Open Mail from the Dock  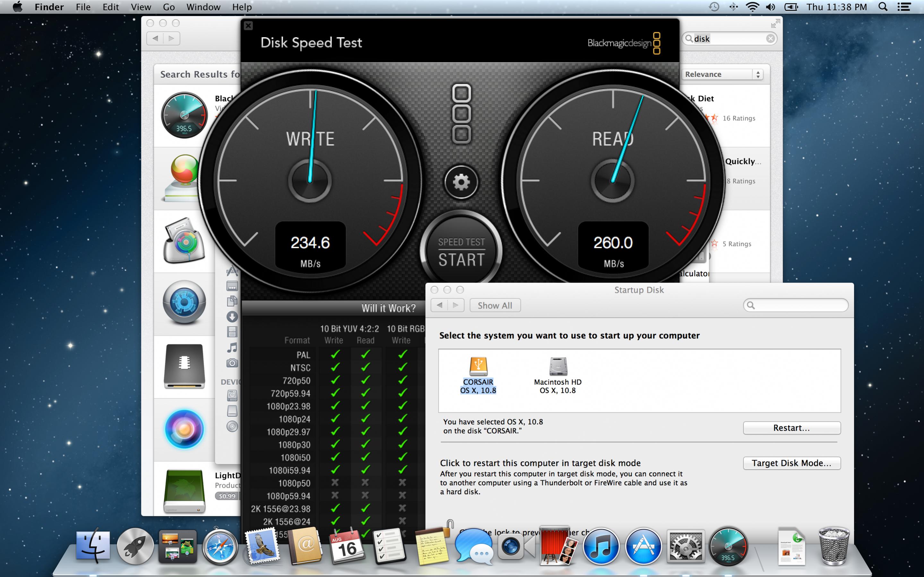click(262, 546)
